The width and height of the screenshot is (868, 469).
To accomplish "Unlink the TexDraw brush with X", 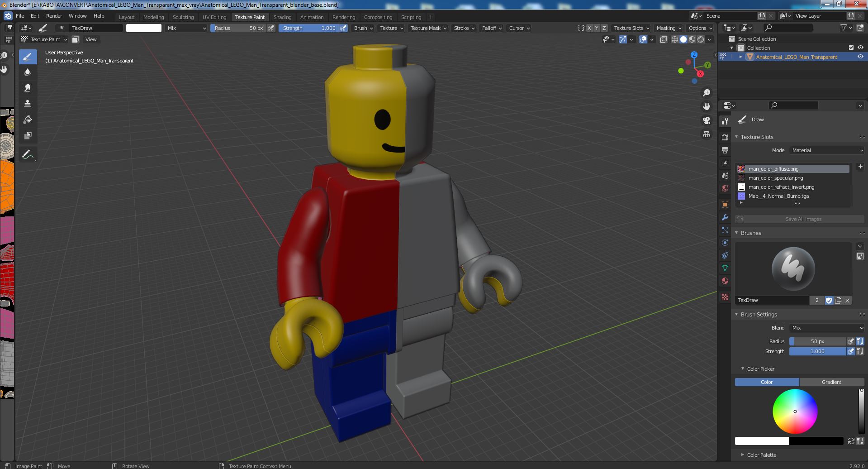I will (x=847, y=300).
